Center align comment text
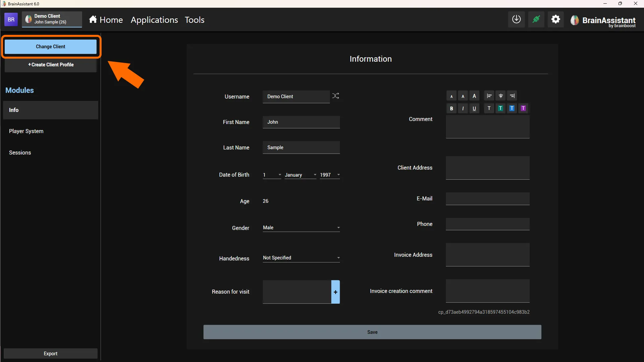This screenshot has height=362, width=644. pos(501,96)
